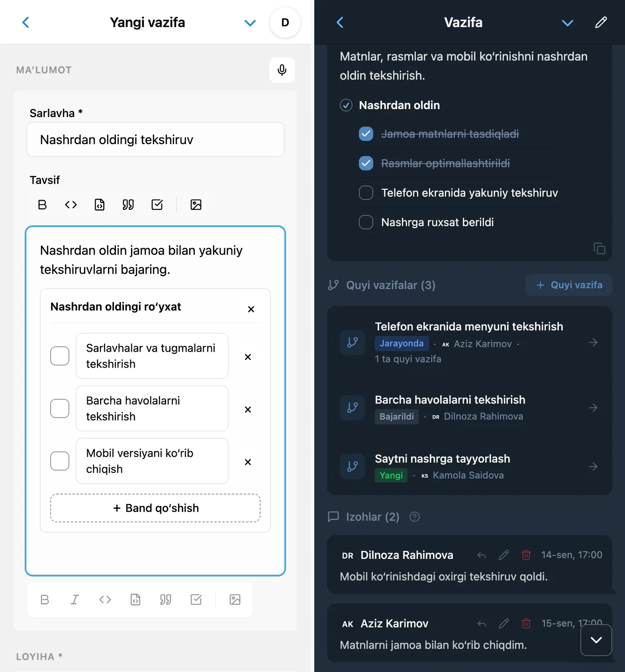Toggle bold in the upper Tavsif toolbar
Screen dimensions: 625x672
tap(43, 204)
